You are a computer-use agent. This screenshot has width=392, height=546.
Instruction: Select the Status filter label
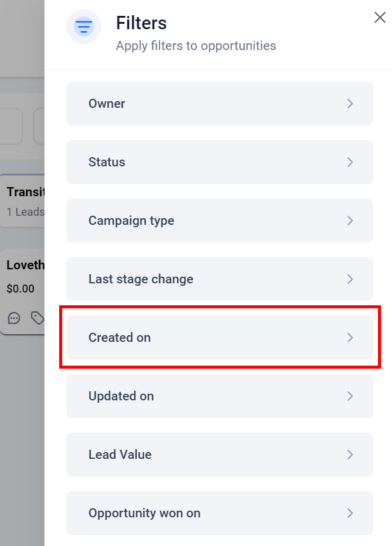click(x=107, y=162)
